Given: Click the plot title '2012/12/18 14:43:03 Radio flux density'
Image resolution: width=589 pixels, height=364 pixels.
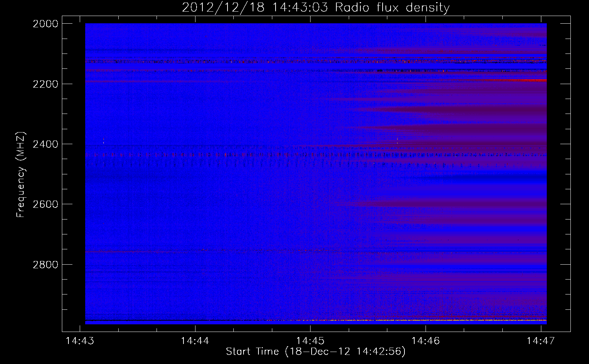Looking at the screenshot, I should 316,7.
